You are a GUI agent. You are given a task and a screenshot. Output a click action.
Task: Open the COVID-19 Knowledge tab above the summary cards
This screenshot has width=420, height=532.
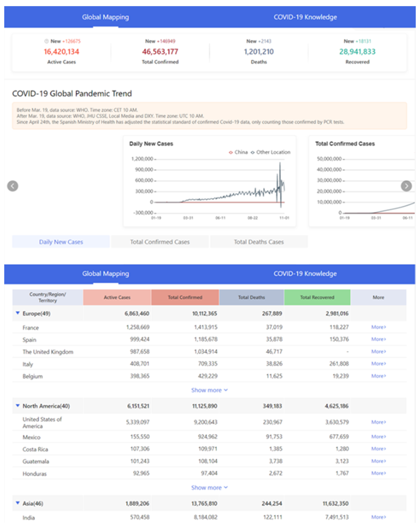[x=305, y=17]
